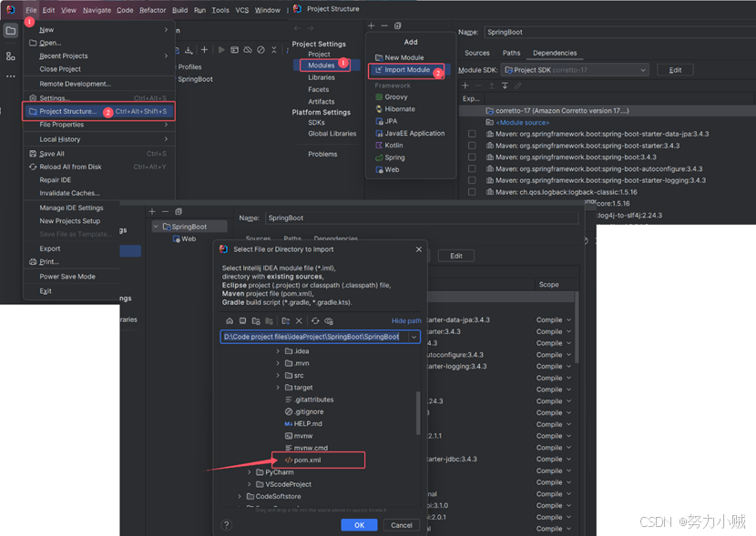Switch to the Paths tab
Image resolution: width=756 pixels, height=536 pixels.
tap(511, 54)
